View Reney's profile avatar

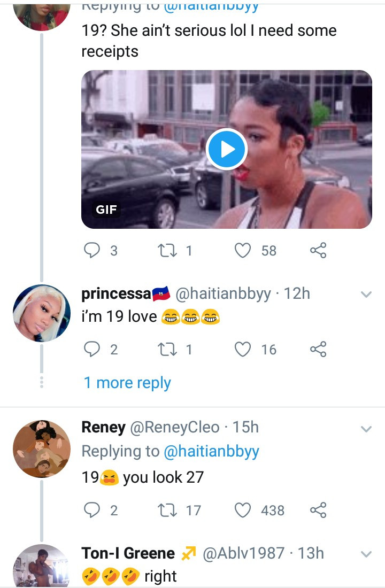tap(41, 449)
